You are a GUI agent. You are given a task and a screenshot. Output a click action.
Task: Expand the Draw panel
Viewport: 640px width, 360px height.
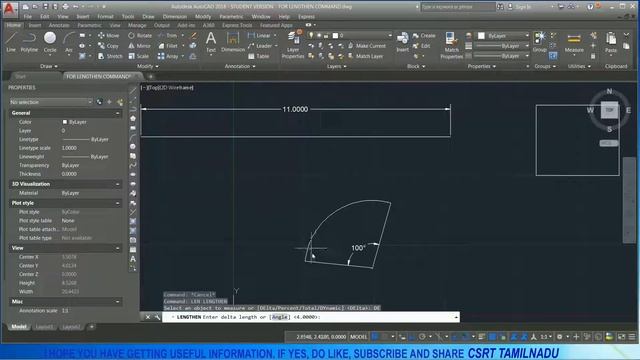tap(49, 66)
